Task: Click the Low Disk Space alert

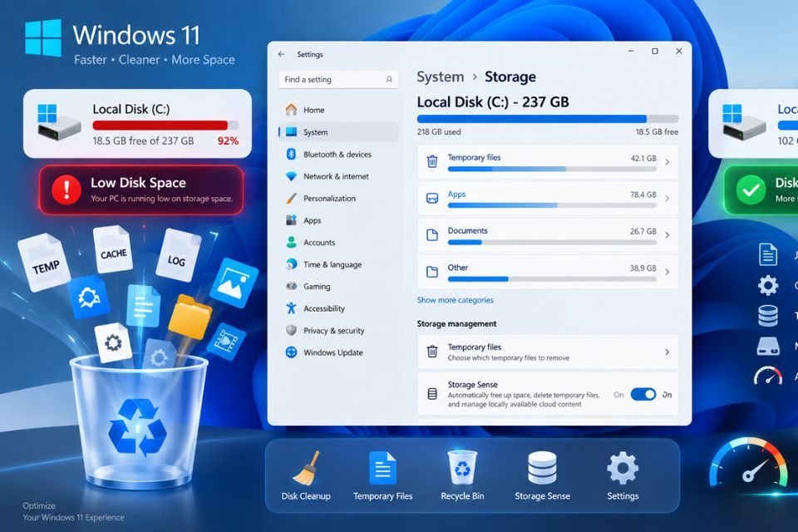Action: [x=141, y=190]
